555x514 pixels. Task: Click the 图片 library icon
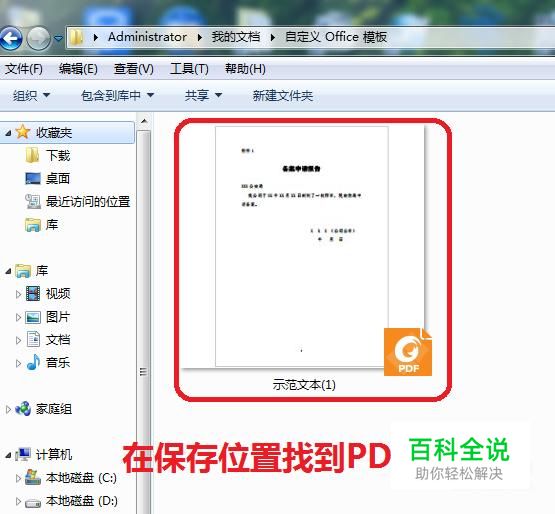33,317
